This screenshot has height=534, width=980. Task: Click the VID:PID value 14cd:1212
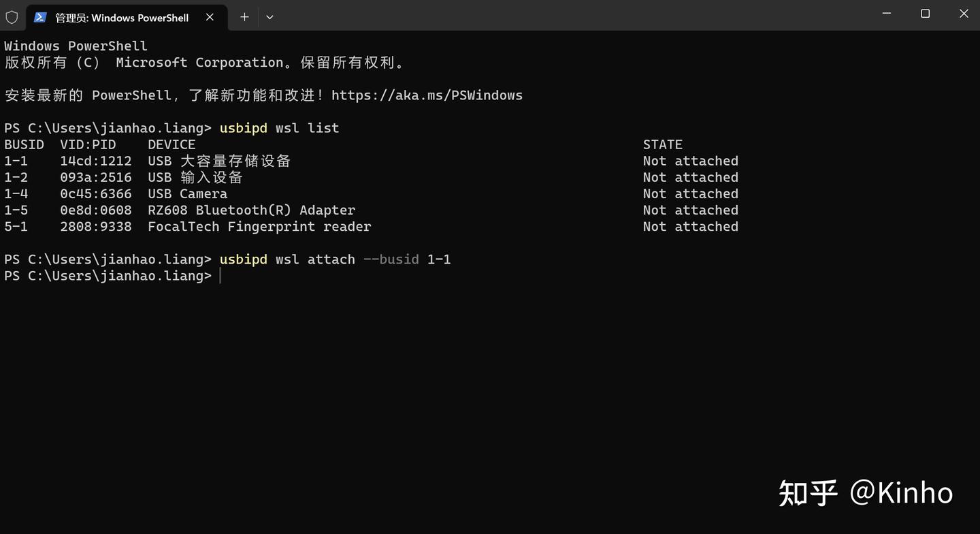(95, 161)
